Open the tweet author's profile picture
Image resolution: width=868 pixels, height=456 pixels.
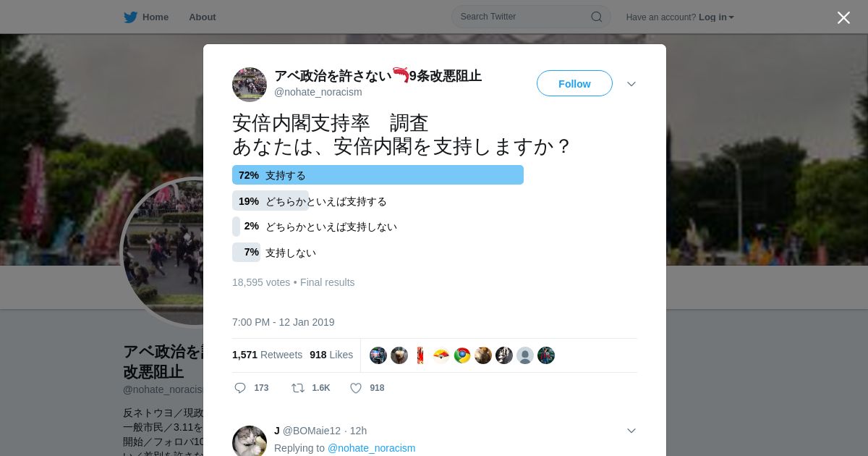click(x=250, y=85)
